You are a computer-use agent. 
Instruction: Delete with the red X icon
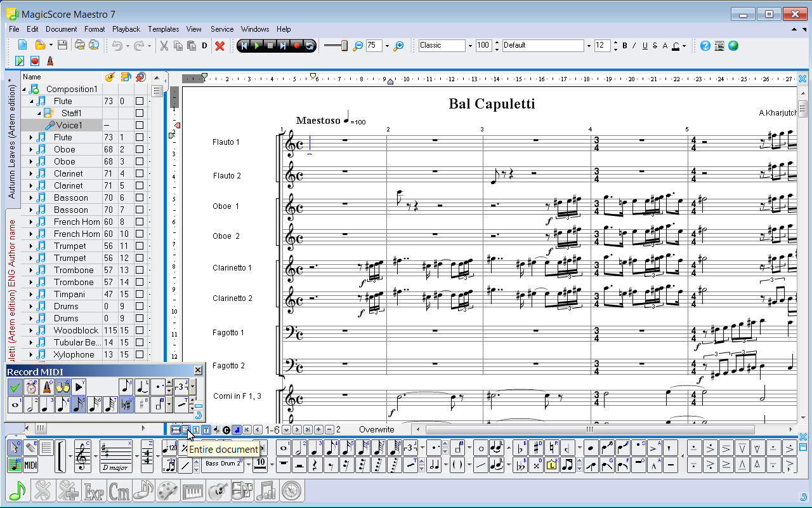pos(219,46)
